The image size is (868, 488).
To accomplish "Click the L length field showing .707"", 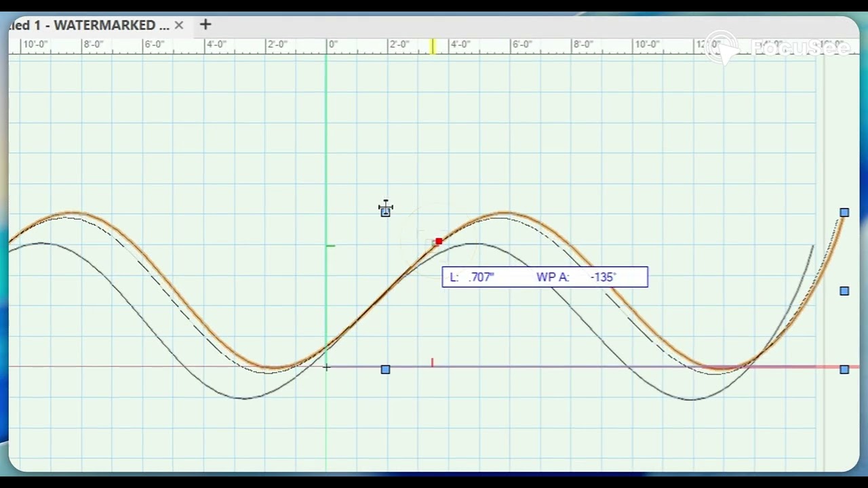I will 481,277.
